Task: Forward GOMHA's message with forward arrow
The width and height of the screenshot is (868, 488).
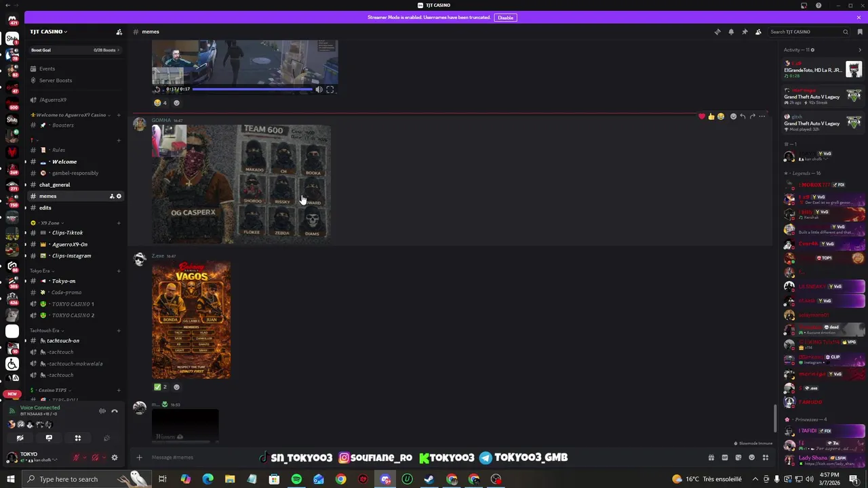Action: point(752,117)
